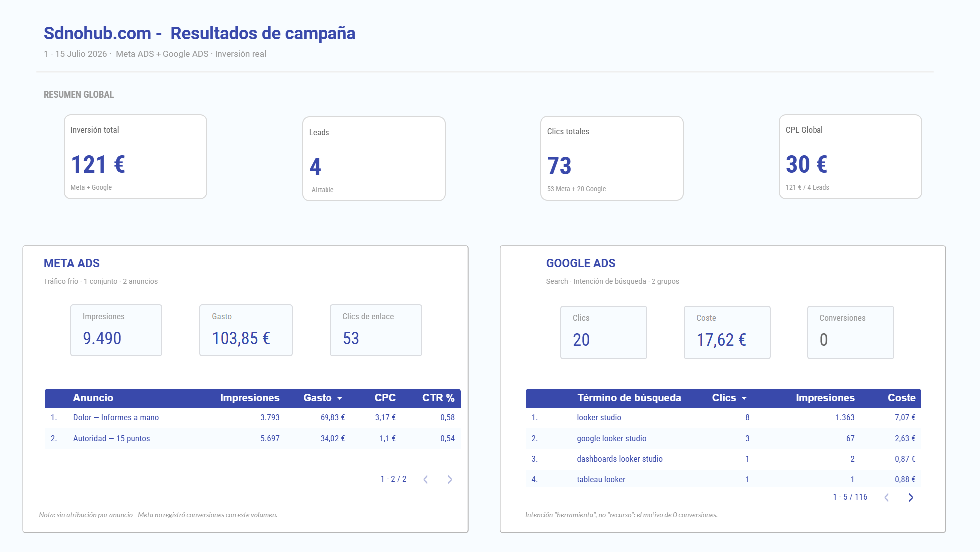Click search term 'tableau looker'
The height and width of the screenshot is (552, 980).
point(601,479)
